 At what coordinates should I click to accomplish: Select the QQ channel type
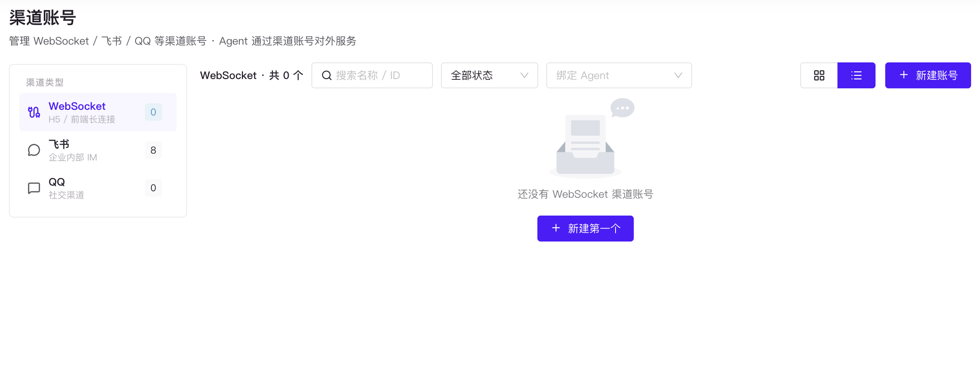coord(98,188)
